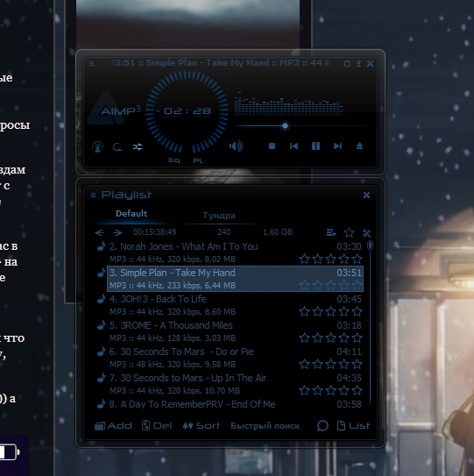Switch to the Тундра playlist tab
Viewport: 474px width, 476px height.
219,216
